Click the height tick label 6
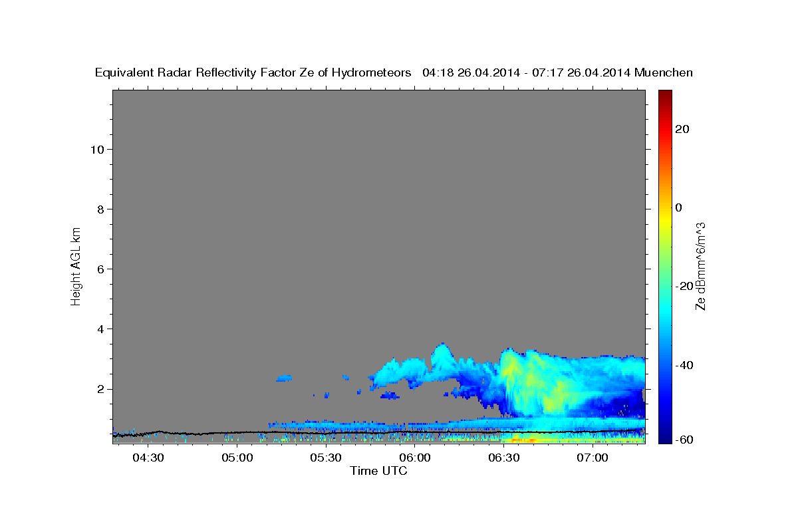The image size is (798, 532). pyautogui.click(x=100, y=269)
